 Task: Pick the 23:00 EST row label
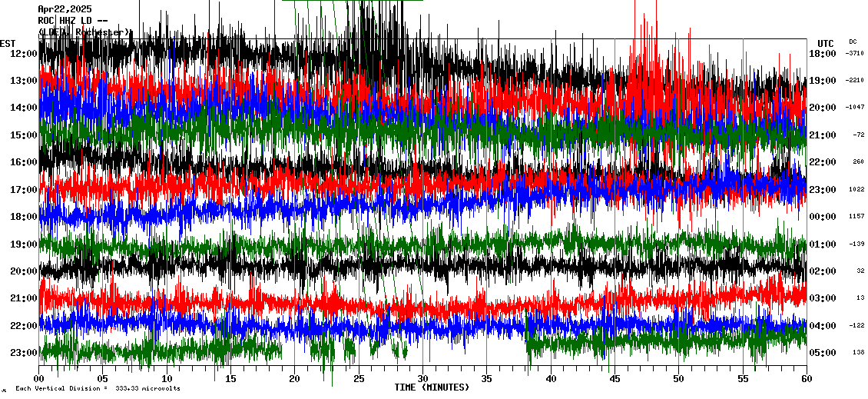pyautogui.click(x=24, y=353)
